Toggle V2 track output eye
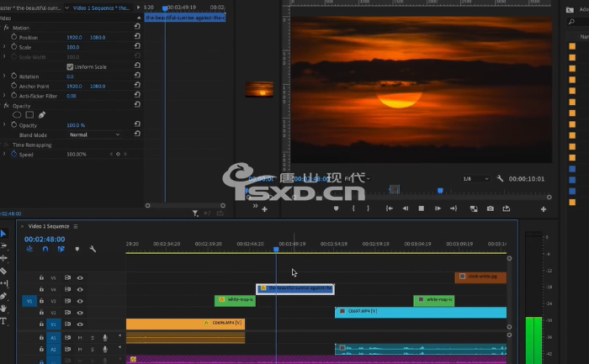The height and width of the screenshot is (364, 589). coord(80,313)
